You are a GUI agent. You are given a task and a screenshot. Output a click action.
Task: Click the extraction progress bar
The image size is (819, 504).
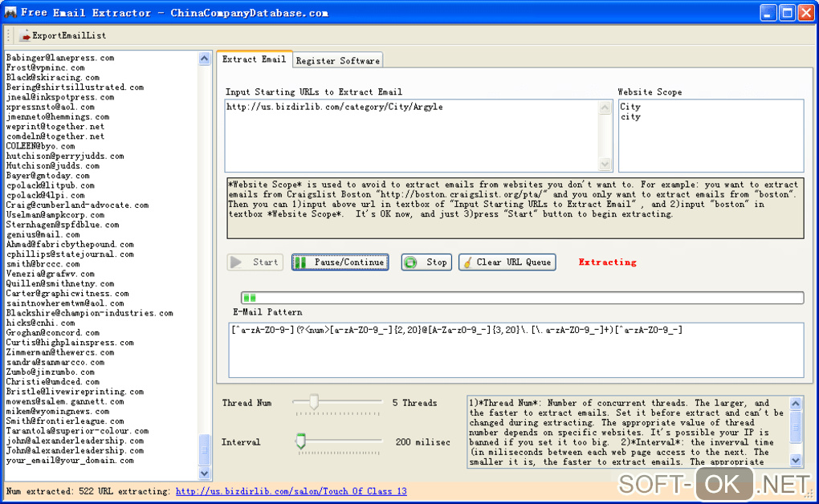pyautogui.click(x=522, y=298)
